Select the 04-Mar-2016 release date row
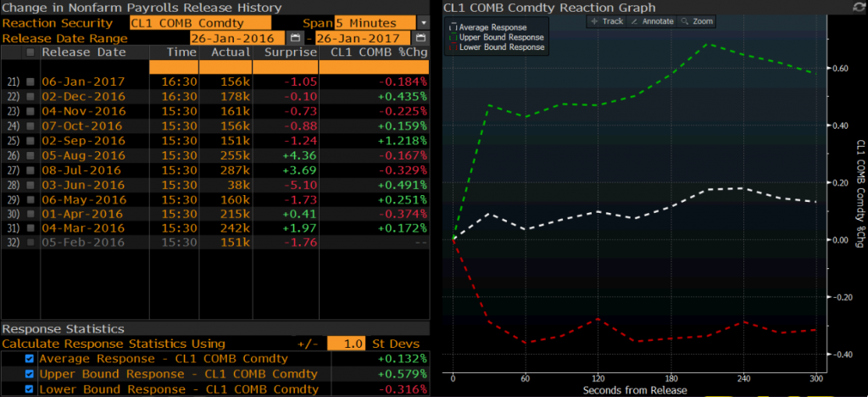Viewport: 868px width, 397px height. point(214,228)
